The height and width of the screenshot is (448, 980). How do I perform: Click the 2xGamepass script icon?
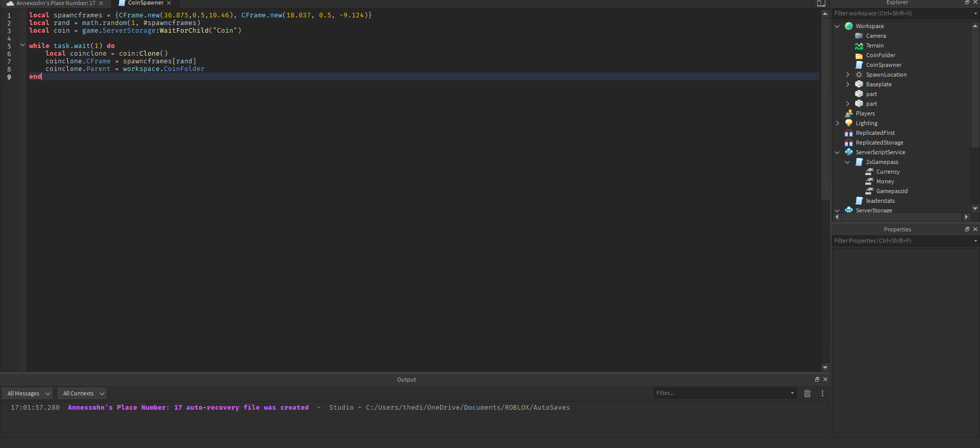[x=859, y=162]
